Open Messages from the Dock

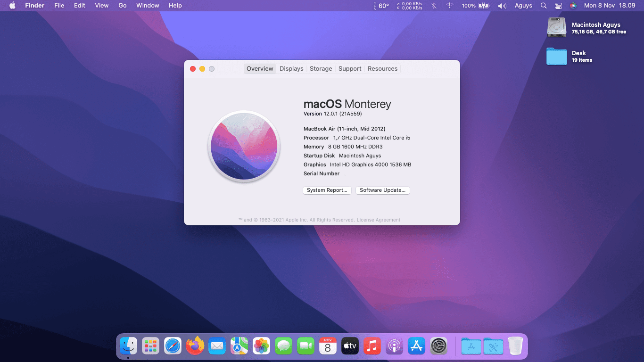coord(283,346)
